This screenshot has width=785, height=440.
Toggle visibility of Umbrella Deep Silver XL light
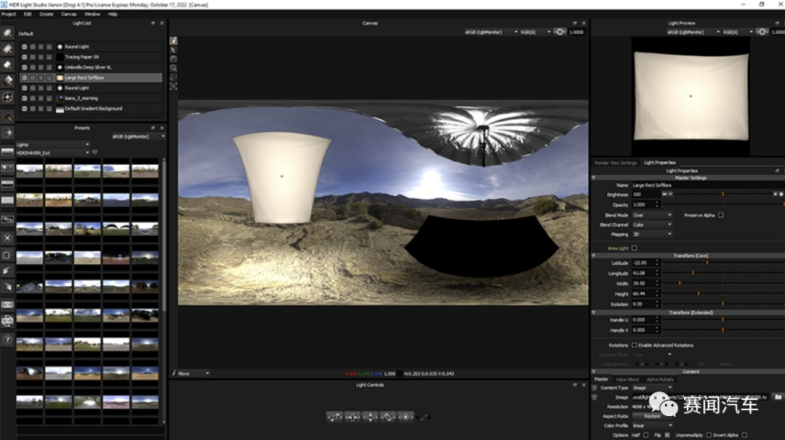[x=25, y=67]
